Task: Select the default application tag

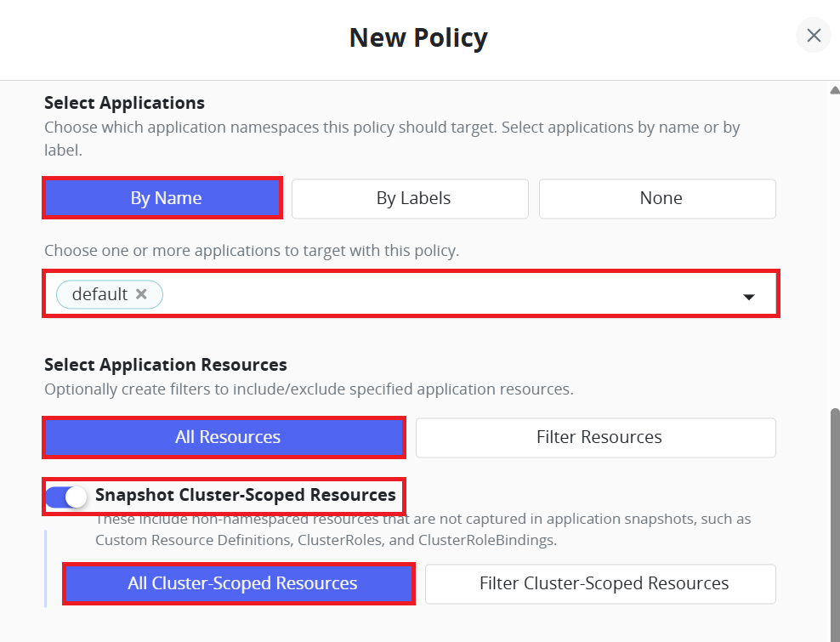Action: click(x=99, y=294)
